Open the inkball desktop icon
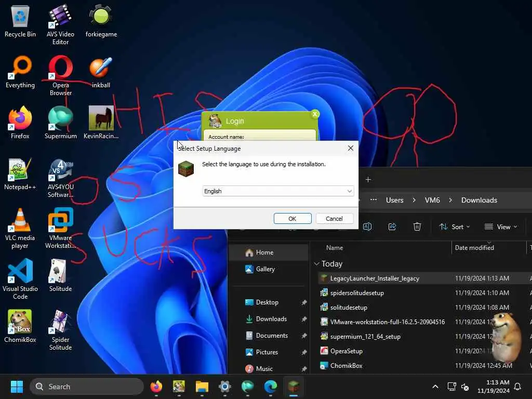 pos(101,72)
